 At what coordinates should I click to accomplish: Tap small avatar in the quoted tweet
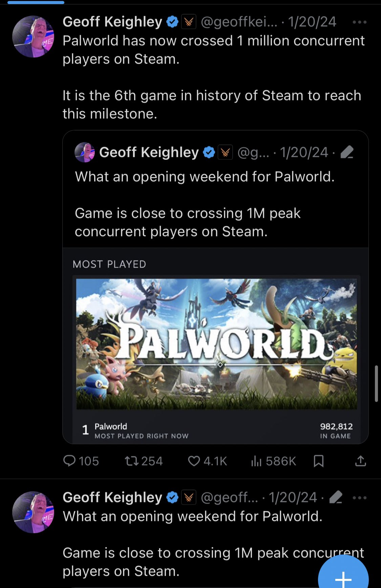click(85, 152)
